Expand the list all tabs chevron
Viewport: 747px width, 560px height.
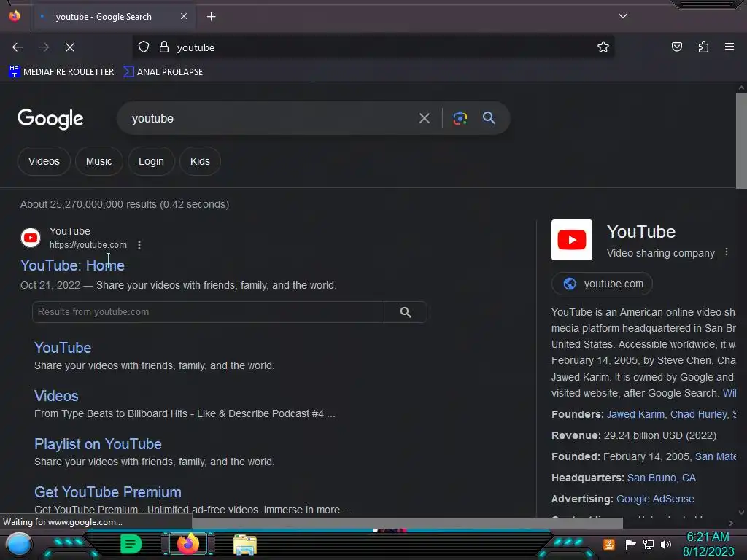click(x=623, y=16)
